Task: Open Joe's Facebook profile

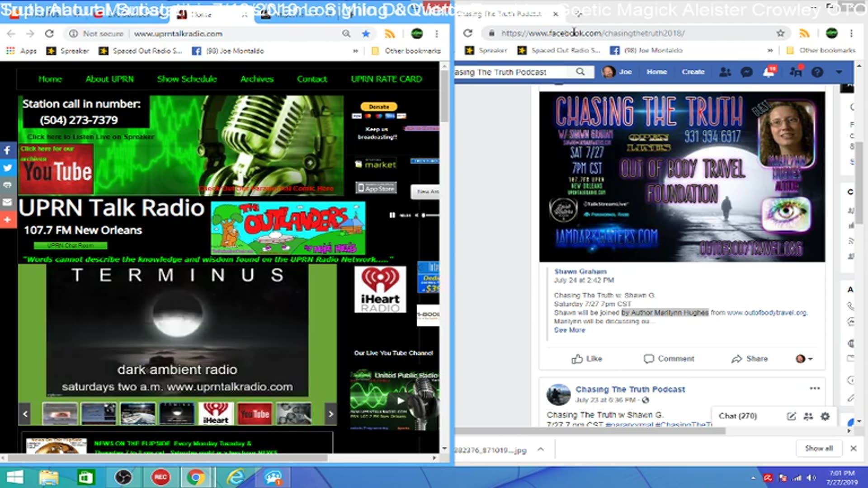Action: coord(617,72)
